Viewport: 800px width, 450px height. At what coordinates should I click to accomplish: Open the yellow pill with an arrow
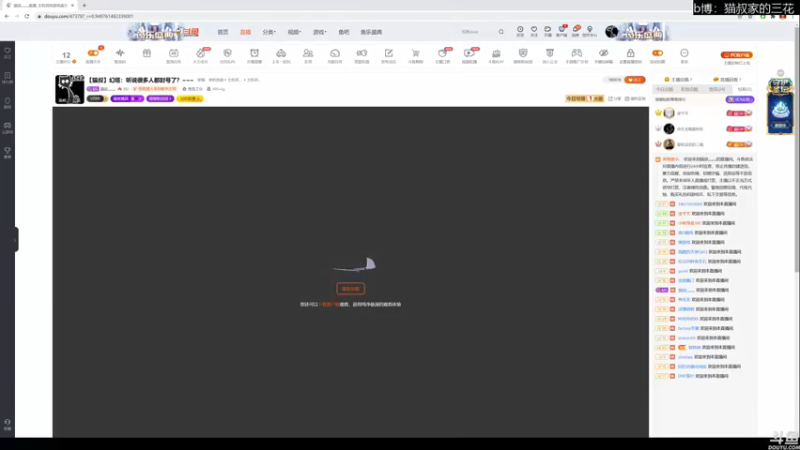point(190,98)
